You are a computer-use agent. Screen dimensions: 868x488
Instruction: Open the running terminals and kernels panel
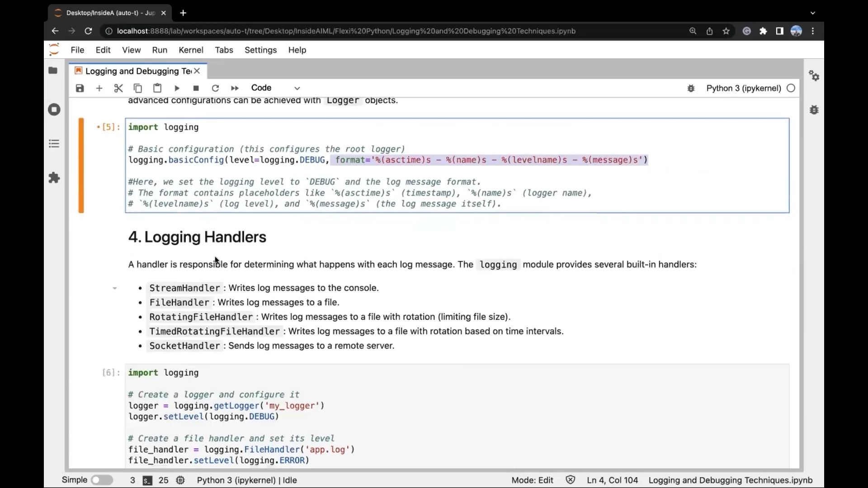click(x=54, y=109)
